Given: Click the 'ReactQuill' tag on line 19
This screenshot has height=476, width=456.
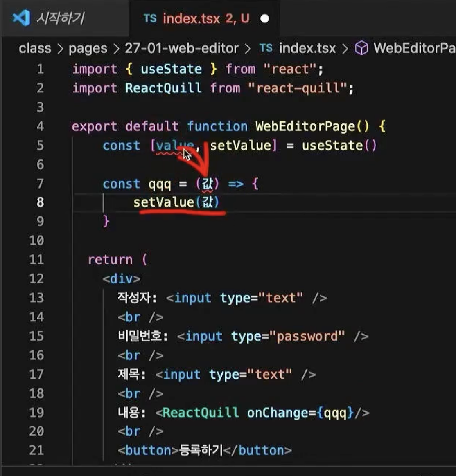Looking at the screenshot, I should [201, 413].
